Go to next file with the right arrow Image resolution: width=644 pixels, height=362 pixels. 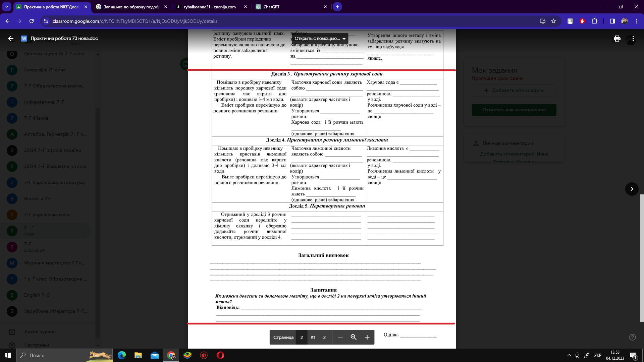pyautogui.click(x=632, y=189)
